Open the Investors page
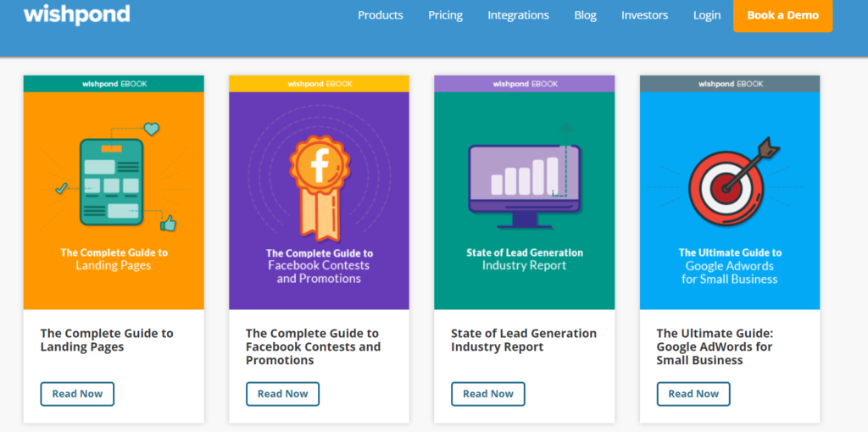The image size is (868, 432). (x=644, y=15)
